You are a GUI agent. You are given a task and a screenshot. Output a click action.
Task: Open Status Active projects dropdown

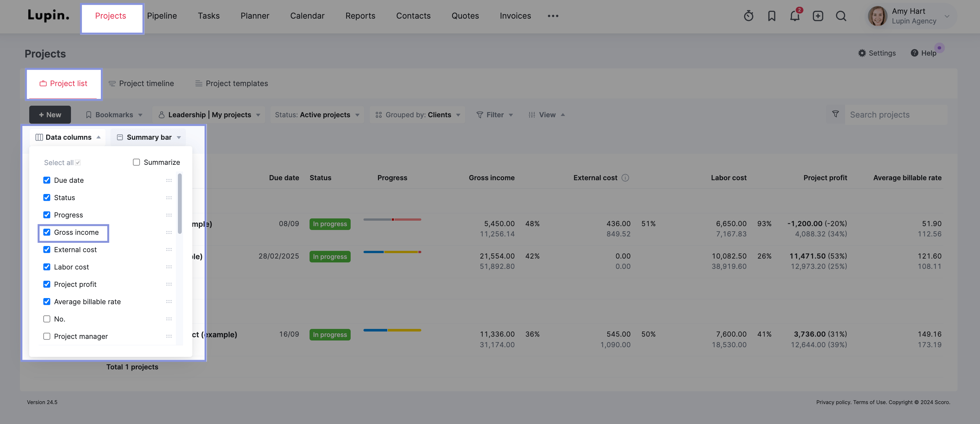coord(317,115)
